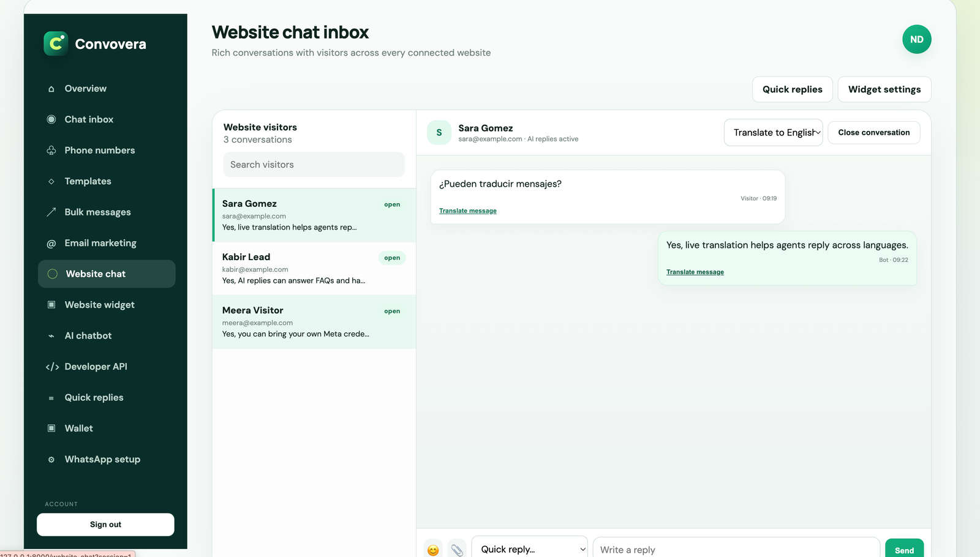Open Widget settings

click(884, 89)
